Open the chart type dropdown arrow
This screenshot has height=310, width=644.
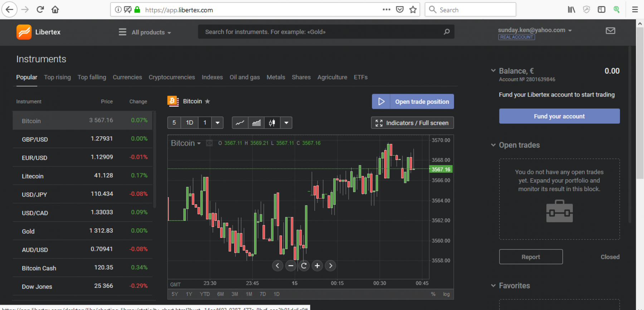(x=286, y=123)
